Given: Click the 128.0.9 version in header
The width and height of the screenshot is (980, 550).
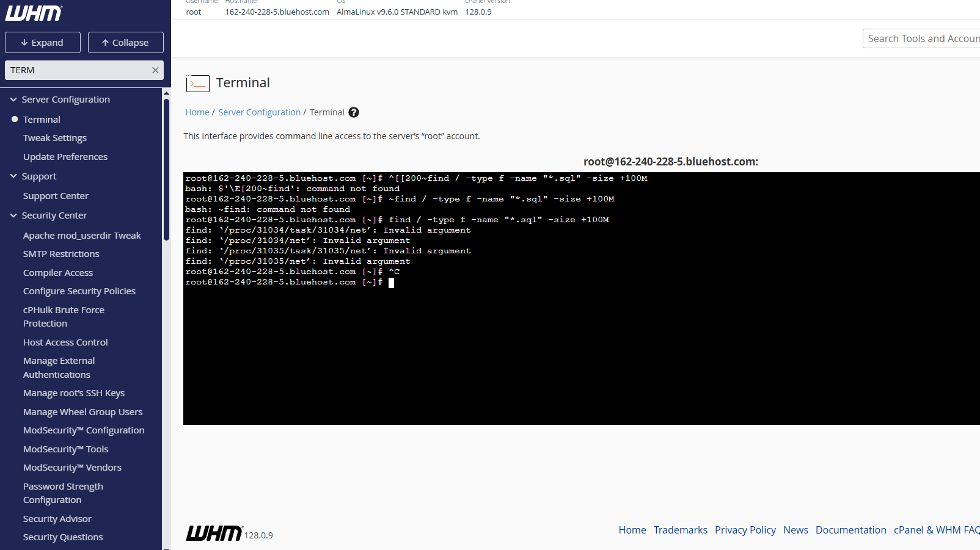Looking at the screenshot, I should pos(478,12).
